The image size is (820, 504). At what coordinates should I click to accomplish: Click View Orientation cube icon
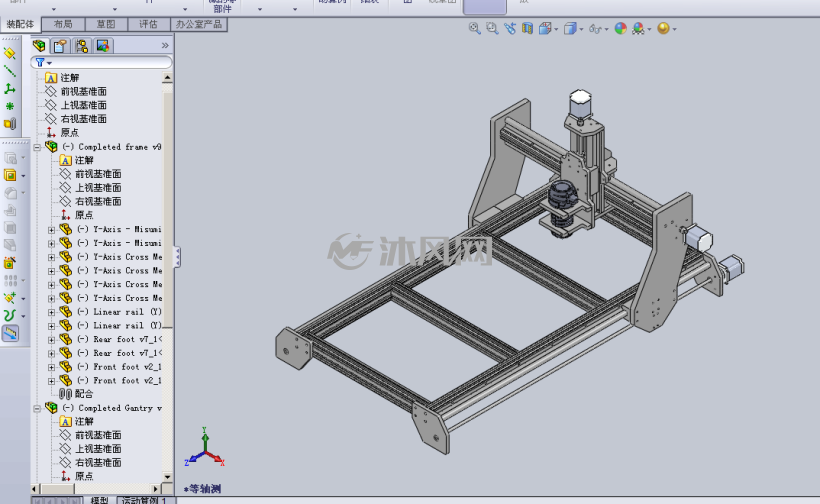pyautogui.click(x=545, y=28)
